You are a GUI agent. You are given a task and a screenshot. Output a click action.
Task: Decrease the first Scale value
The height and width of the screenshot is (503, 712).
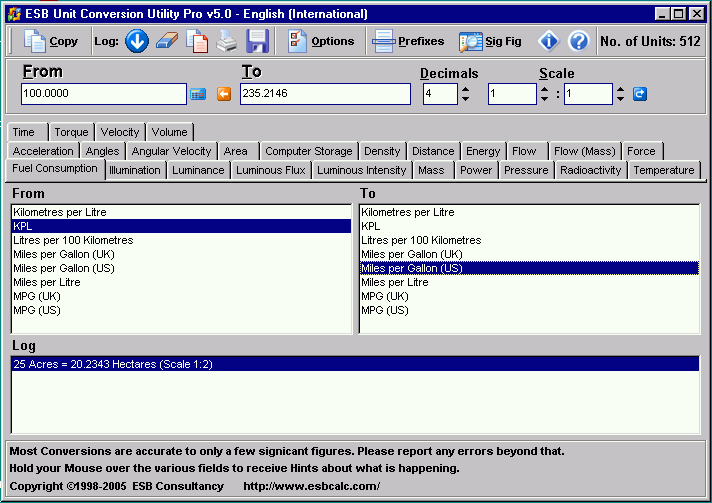(x=544, y=99)
